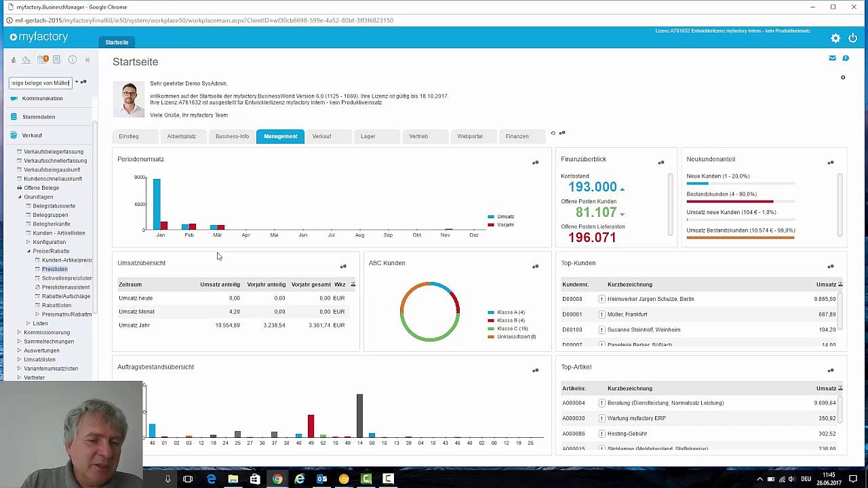Click info icon for Wartung myfactory ERP
This screenshot has height=488, width=868.
click(601, 418)
